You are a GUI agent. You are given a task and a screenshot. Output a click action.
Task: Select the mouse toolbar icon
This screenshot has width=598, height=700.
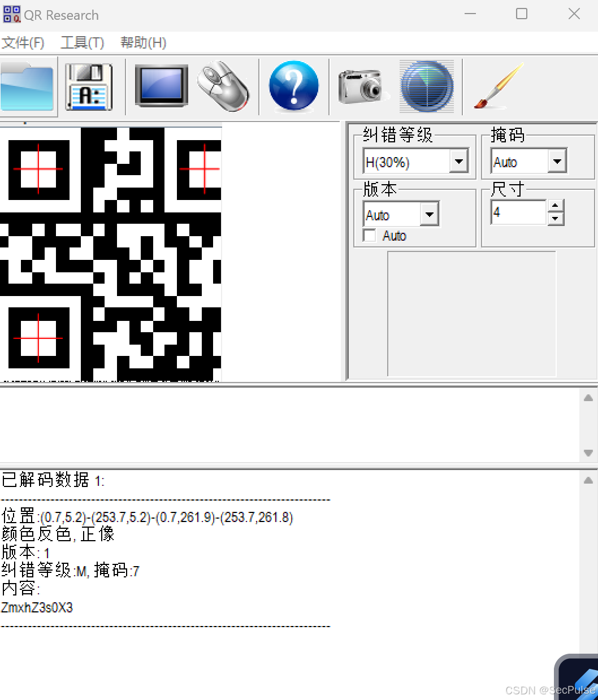point(224,86)
